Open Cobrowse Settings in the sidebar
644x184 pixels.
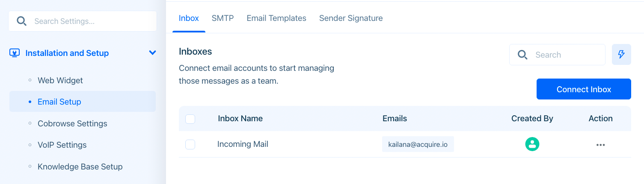pos(72,123)
